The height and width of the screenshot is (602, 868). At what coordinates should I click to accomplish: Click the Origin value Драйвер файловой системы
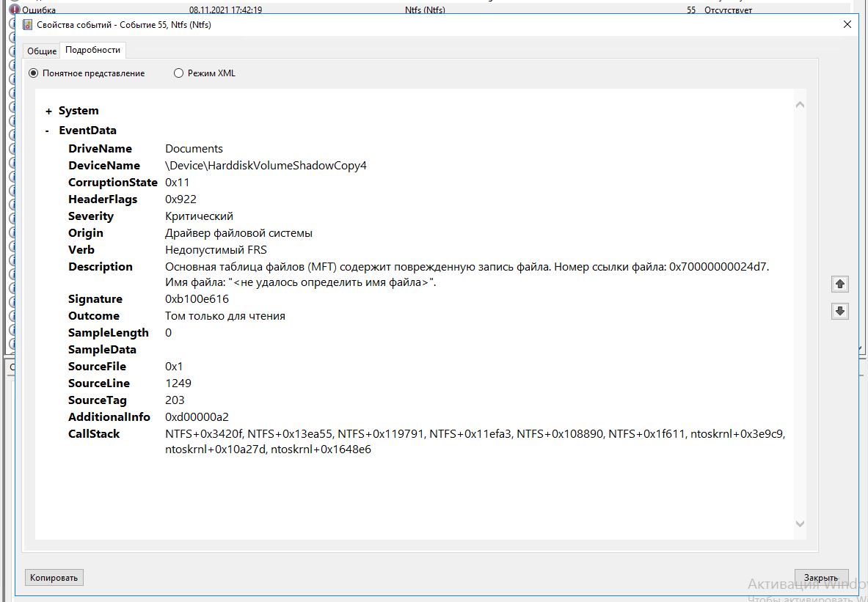(x=238, y=233)
